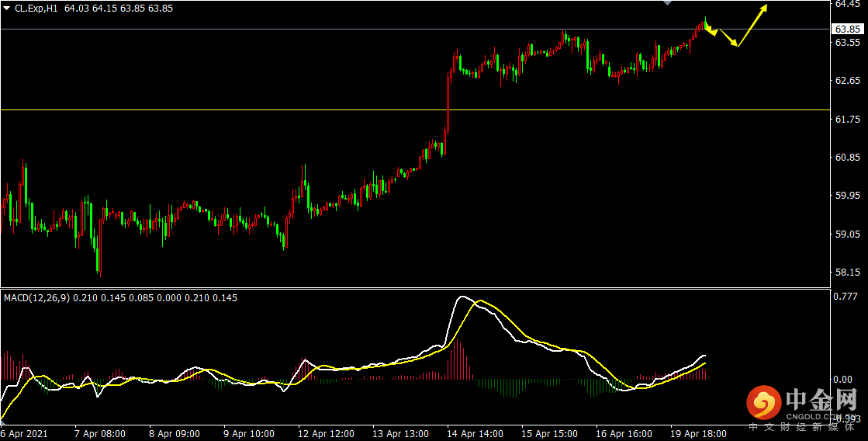Screen dimensions: 868x441
Task: Click the 62.65 level on price scale
Action: point(847,81)
